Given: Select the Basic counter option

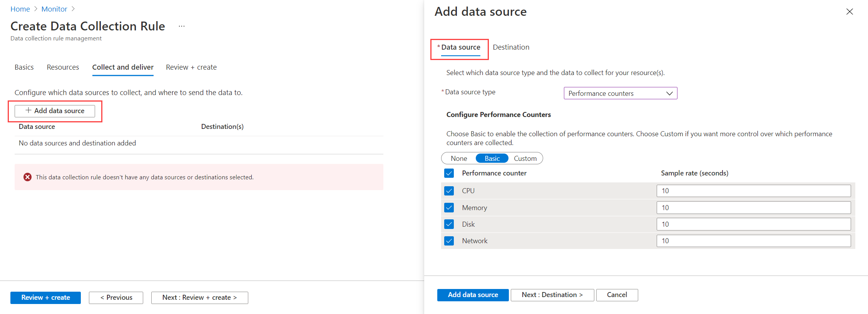Looking at the screenshot, I should coord(492,159).
